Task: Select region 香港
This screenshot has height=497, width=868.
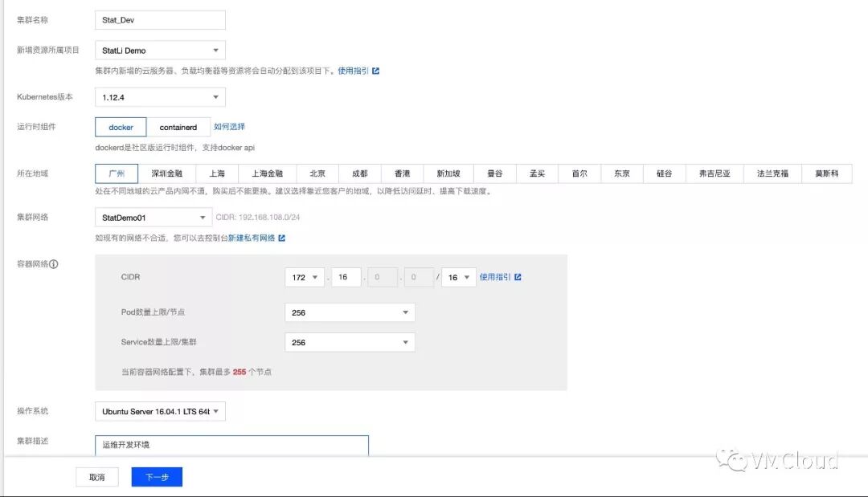Action: [x=403, y=173]
